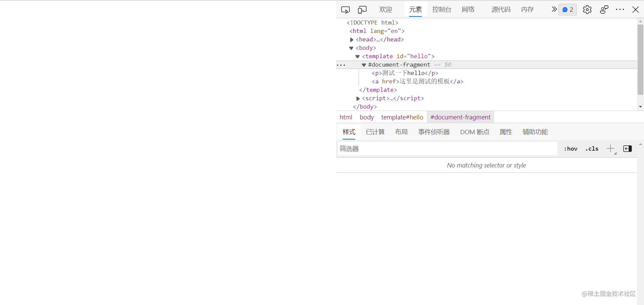This screenshot has height=305, width=644.
Task: Expand the script element node
Action: [357, 98]
